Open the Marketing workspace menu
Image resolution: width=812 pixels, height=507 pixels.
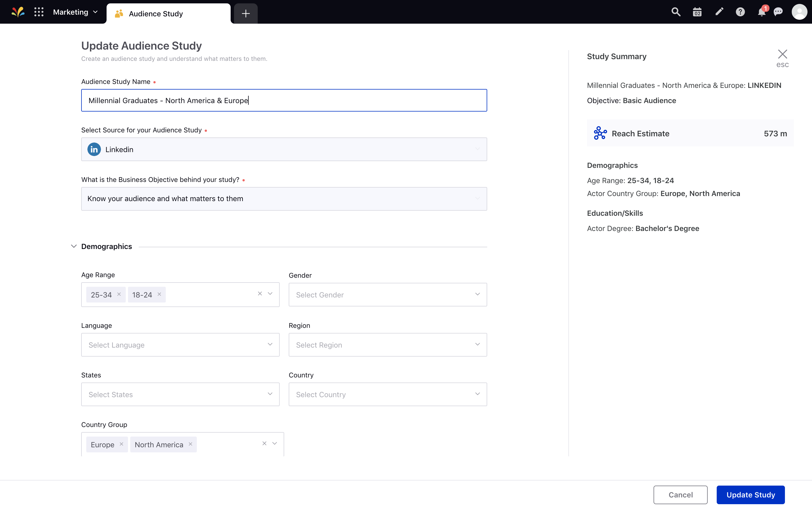tap(75, 12)
